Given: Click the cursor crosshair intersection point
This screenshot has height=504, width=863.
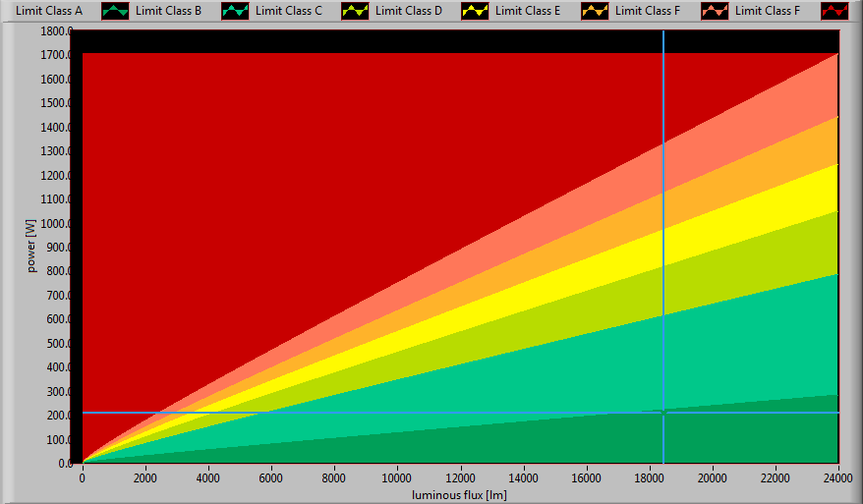Looking at the screenshot, I should [x=663, y=413].
